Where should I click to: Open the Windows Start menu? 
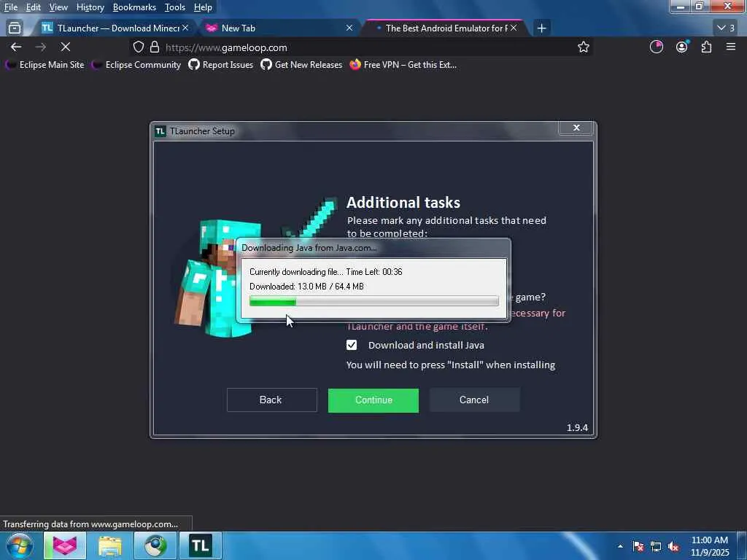click(20, 545)
